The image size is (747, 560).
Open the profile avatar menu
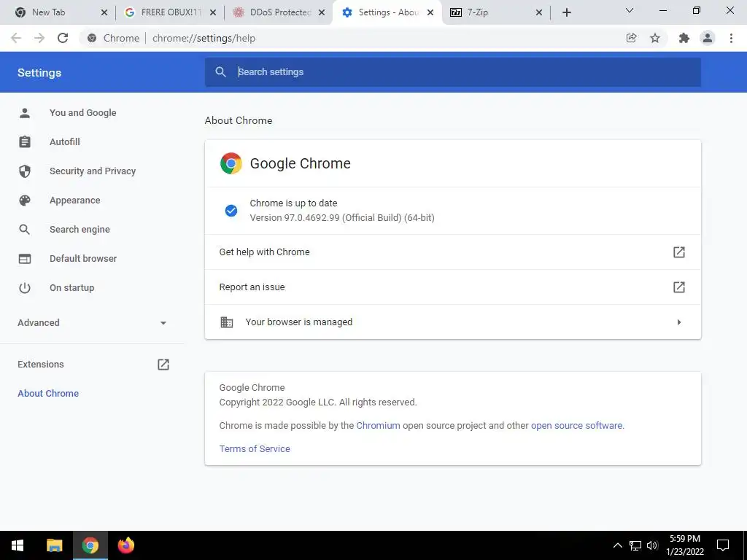708,38
